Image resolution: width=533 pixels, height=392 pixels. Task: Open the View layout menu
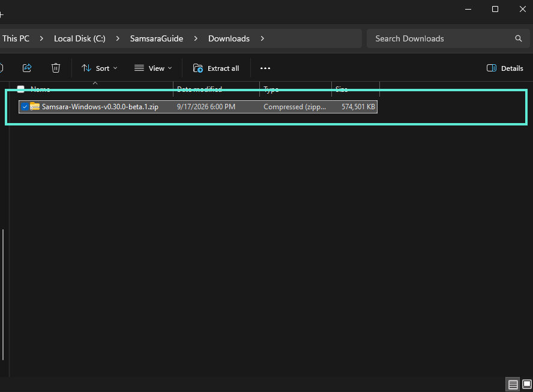point(153,68)
